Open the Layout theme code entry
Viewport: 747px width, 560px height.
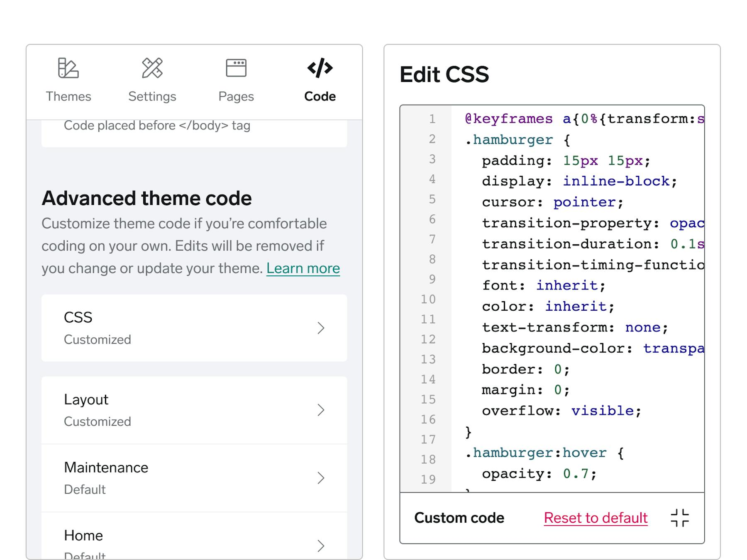[x=194, y=410]
